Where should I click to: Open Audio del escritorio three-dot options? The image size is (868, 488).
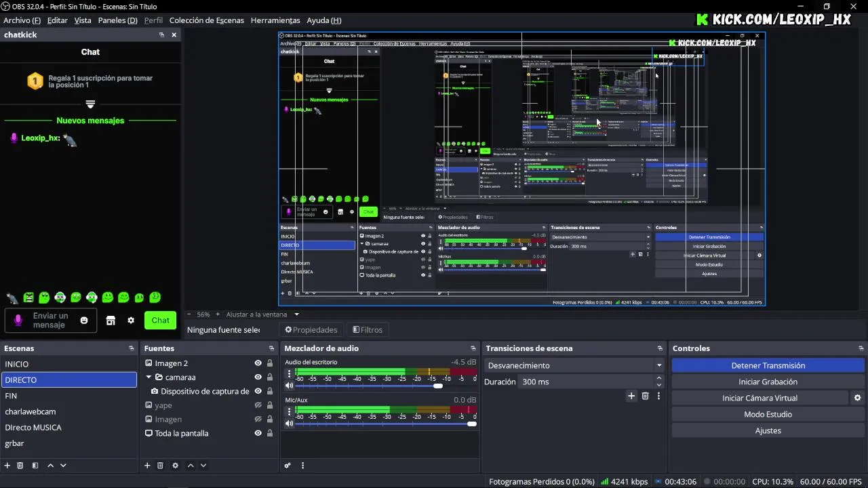pos(289,373)
